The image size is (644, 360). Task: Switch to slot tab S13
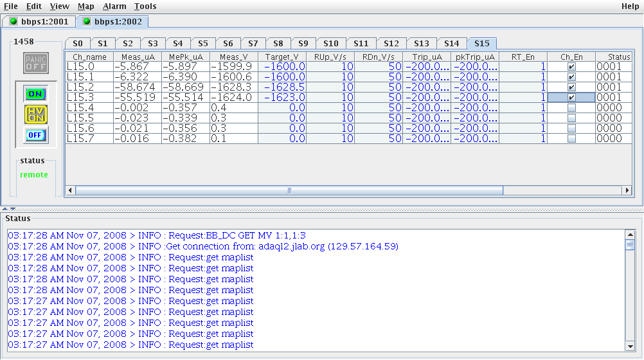click(x=422, y=44)
